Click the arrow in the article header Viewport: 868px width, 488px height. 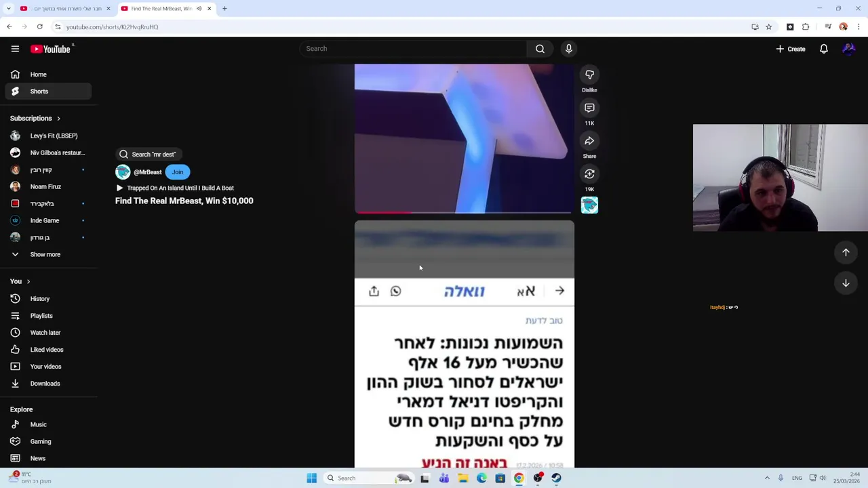click(x=559, y=291)
